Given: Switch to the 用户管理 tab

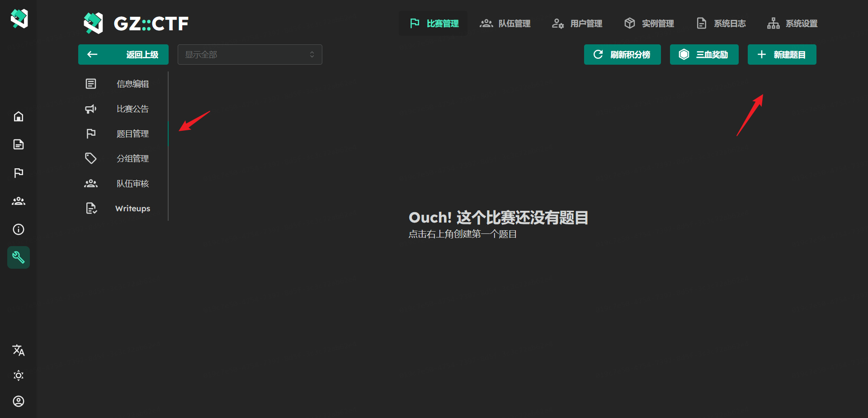Looking at the screenshot, I should 577,24.
